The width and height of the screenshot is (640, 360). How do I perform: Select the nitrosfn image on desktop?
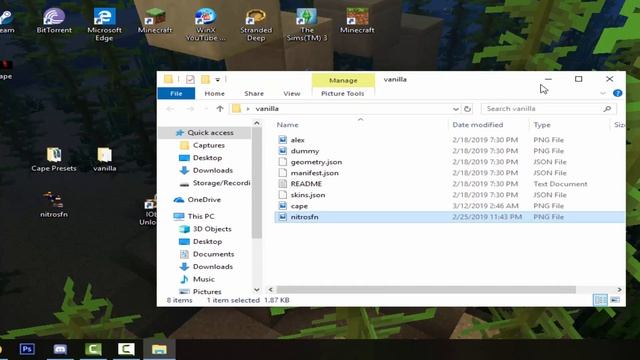54,204
